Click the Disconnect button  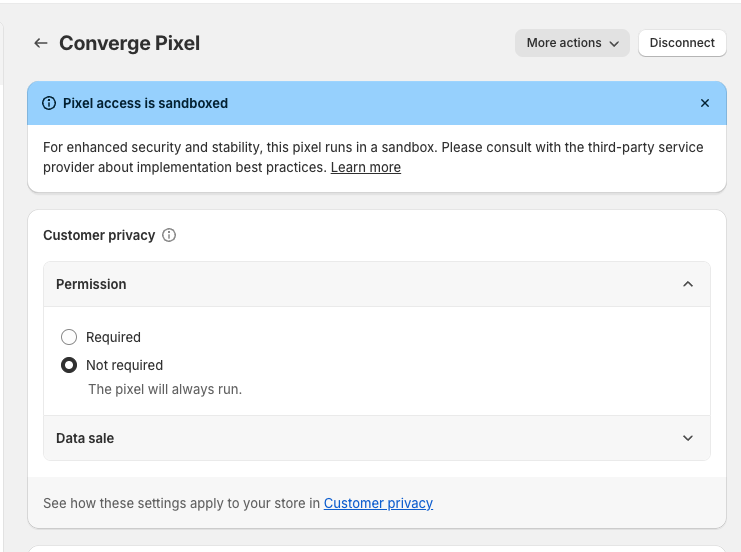[682, 43]
